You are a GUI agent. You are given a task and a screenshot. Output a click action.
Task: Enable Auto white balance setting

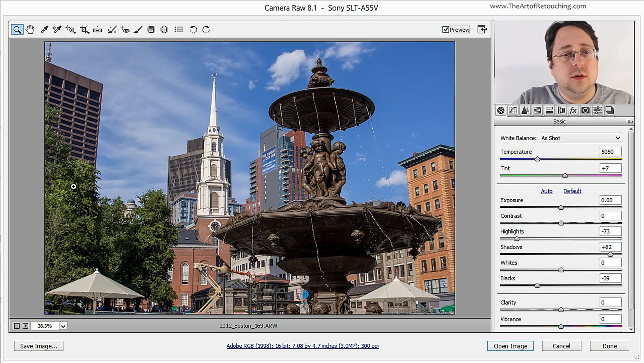579,138
